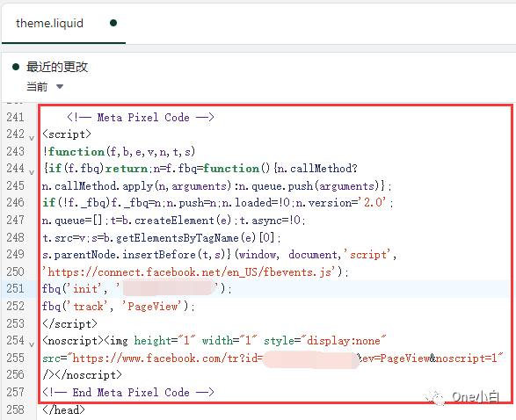
Task: Click line number 258 in gutter
Action: point(15,409)
